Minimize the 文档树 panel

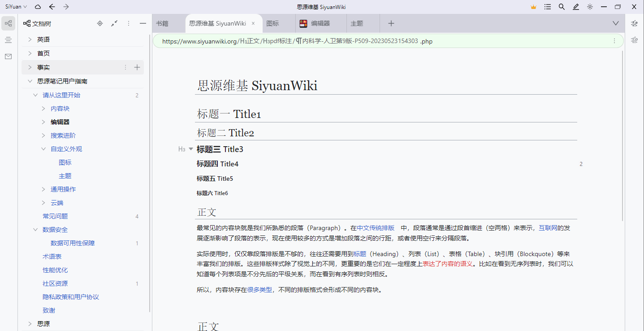[x=143, y=23]
